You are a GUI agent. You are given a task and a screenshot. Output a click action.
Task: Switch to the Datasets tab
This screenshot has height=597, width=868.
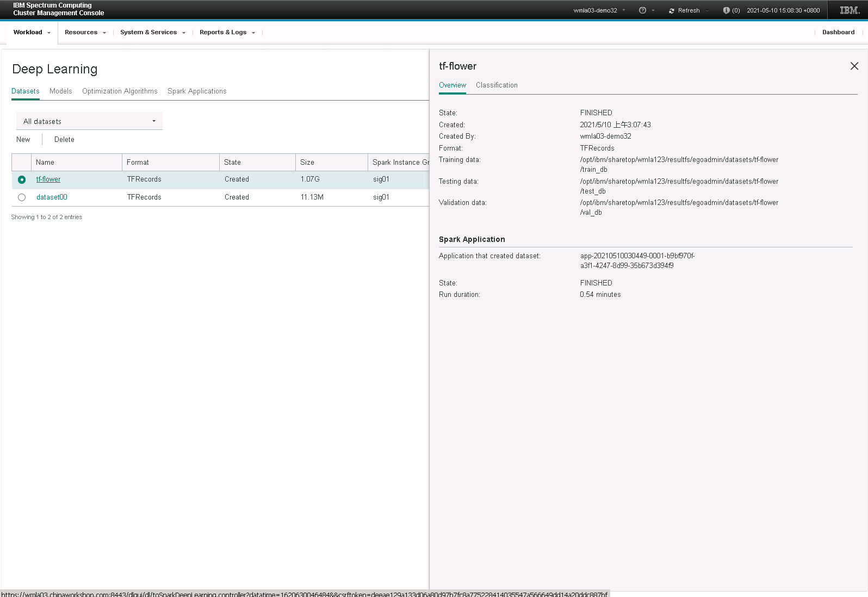26,91
